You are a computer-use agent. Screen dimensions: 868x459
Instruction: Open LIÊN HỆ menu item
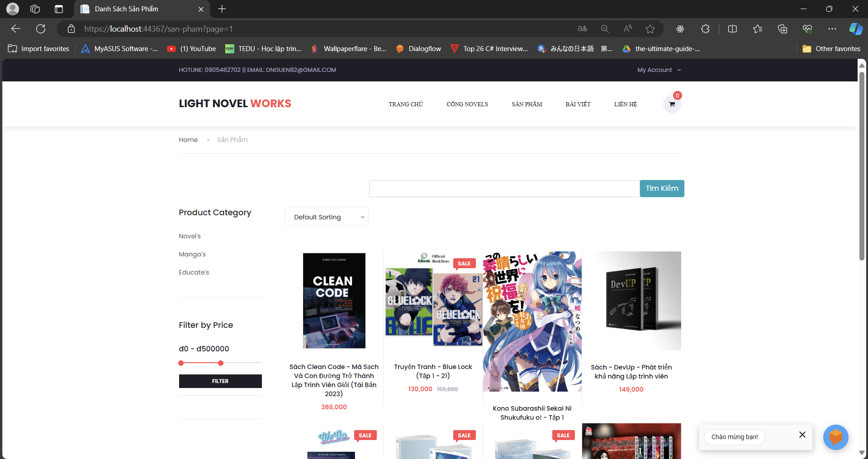(626, 104)
